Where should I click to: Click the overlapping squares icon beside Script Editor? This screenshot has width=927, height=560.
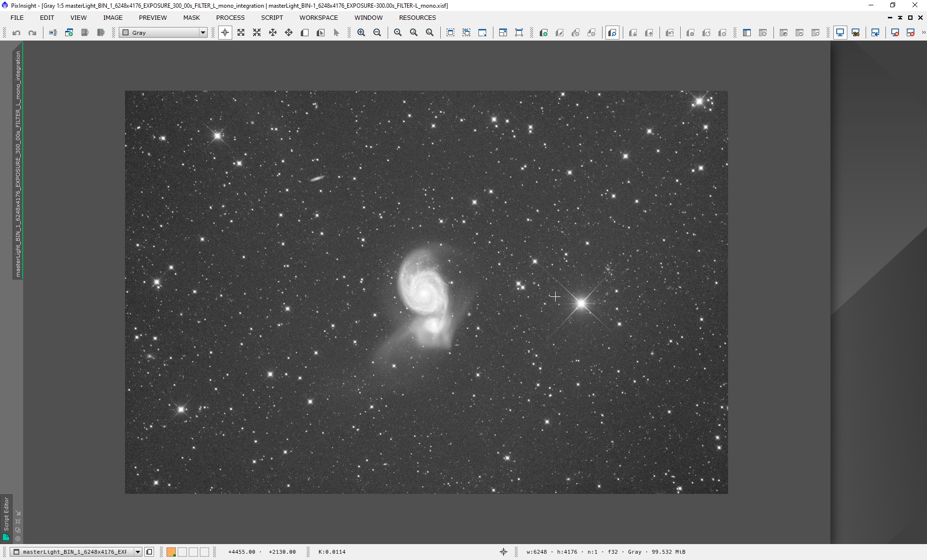18,530
